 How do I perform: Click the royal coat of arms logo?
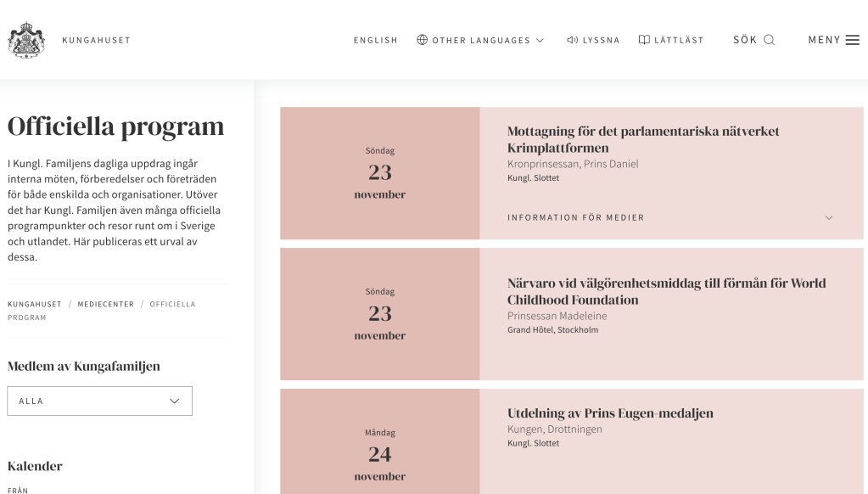point(26,40)
